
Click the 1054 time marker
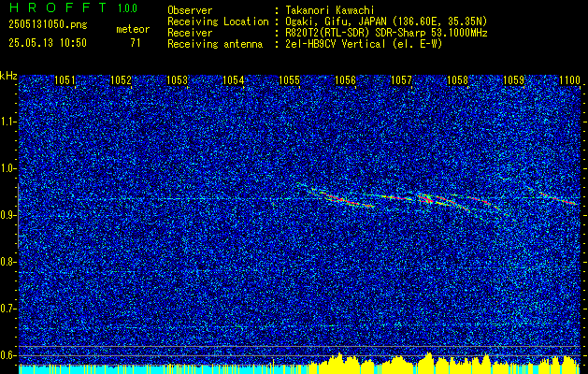[234, 80]
